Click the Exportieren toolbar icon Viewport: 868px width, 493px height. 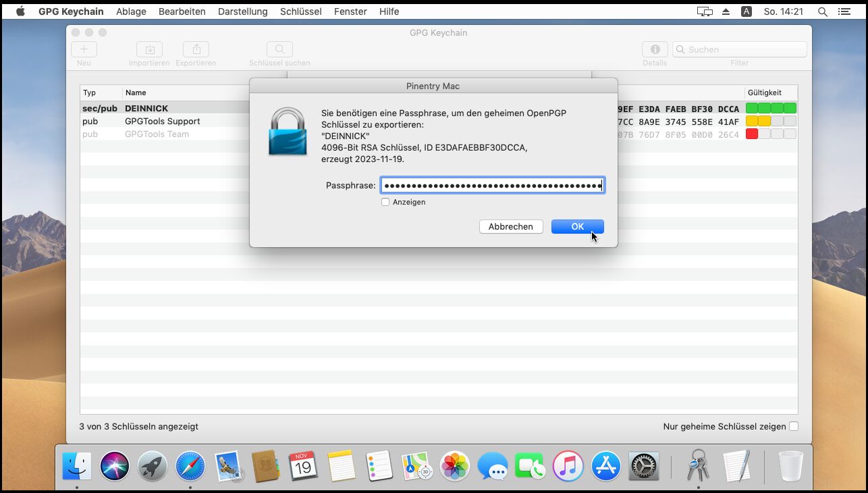pos(196,49)
